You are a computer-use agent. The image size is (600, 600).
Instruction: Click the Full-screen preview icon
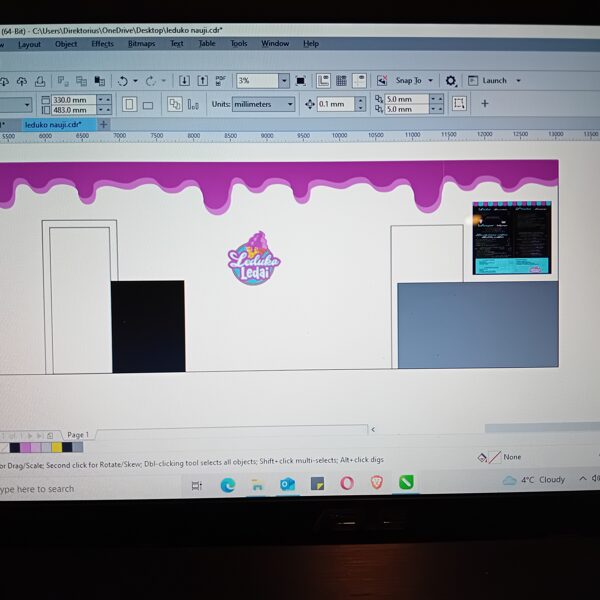point(301,80)
